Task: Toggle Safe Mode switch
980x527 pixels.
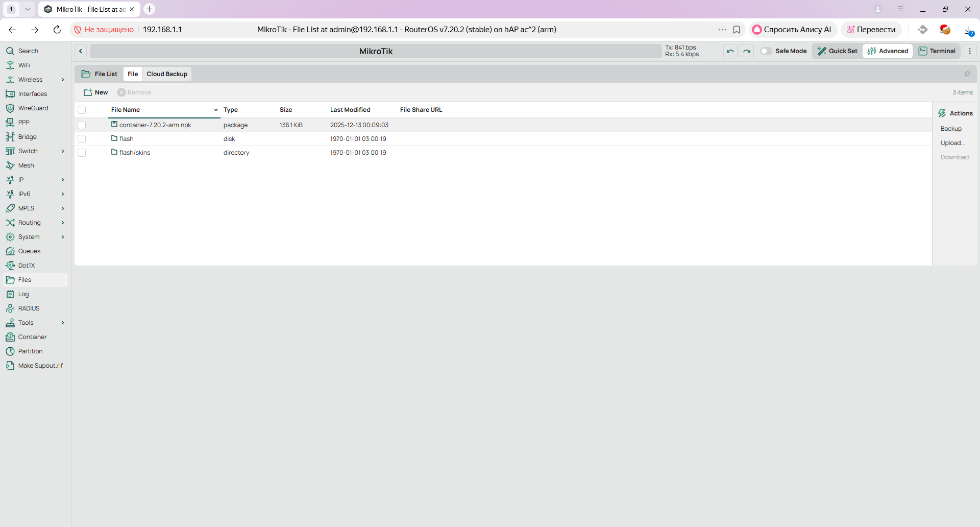Action: click(766, 51)
